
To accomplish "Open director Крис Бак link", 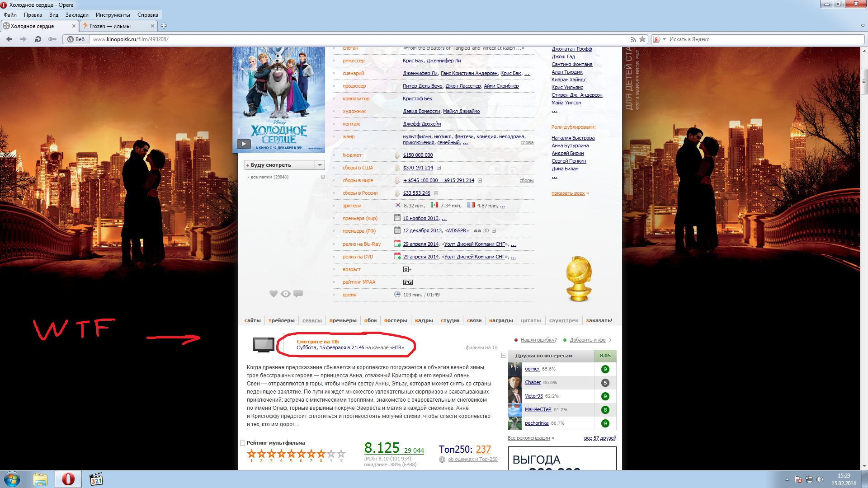I will pyautogui.click(x=413, y=61).
